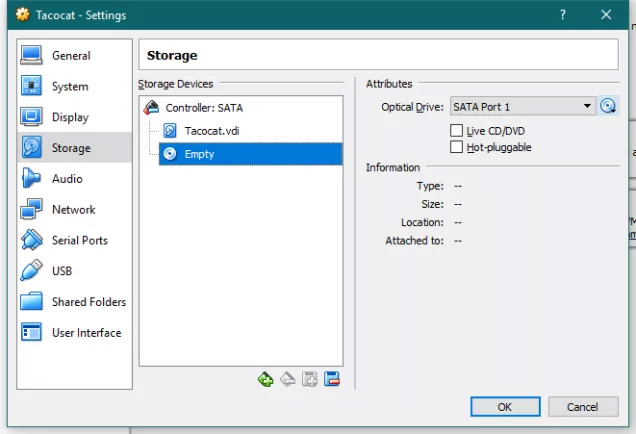Click the add storage attachment icon
Viewport: 636px width, 434px height.
point(309,379)
